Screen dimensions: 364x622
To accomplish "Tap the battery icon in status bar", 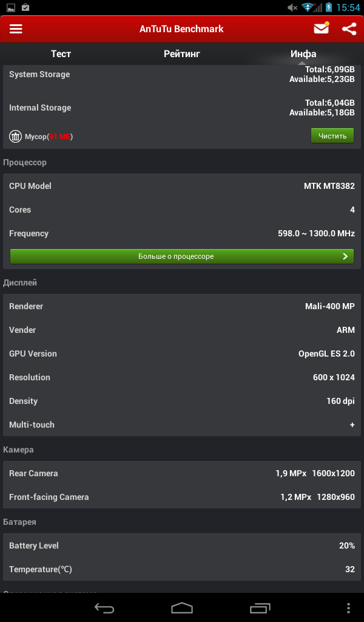I will [x=329, y=7].
